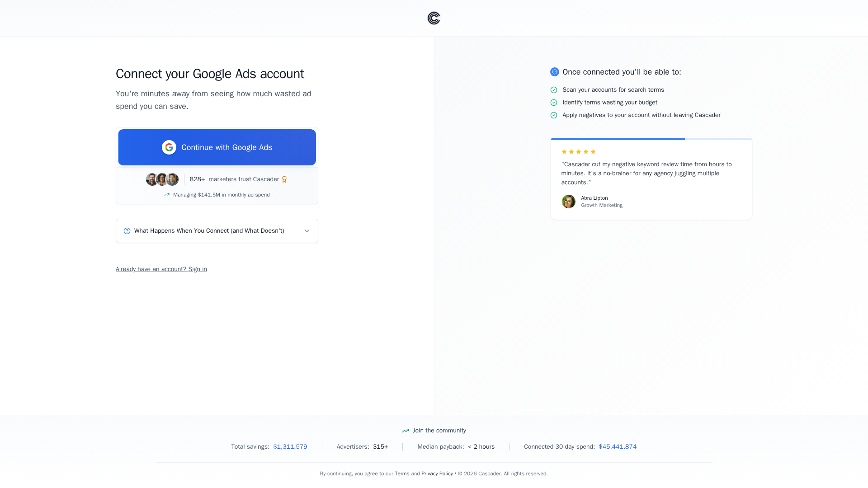Click the marketer avatars group
The height and width of the screenshot is (488, 868).
162,179
